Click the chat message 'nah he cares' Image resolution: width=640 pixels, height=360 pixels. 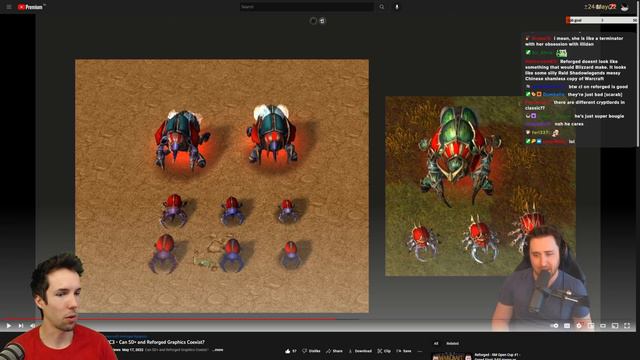[x=569, y=124]
